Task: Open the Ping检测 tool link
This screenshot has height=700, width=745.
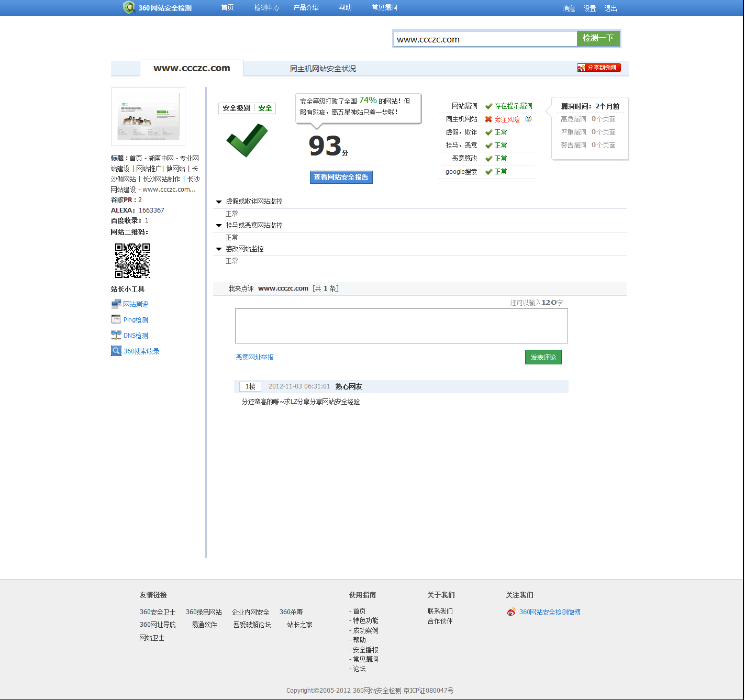Action: tap(136, 320)
